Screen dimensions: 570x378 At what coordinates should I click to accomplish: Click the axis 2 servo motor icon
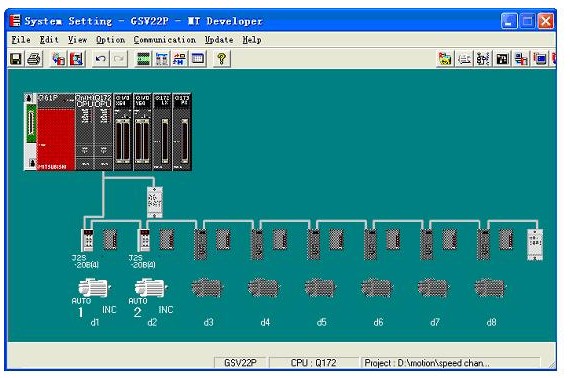(150, 287)
